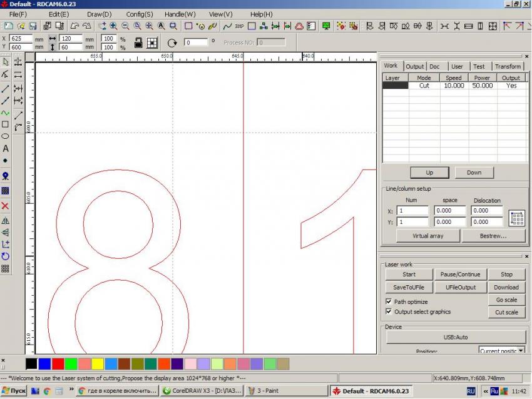This screenshot has width=532, height=399.
Task: Toggle layer Output 'Yes' cell
Action: click(511, 86)
